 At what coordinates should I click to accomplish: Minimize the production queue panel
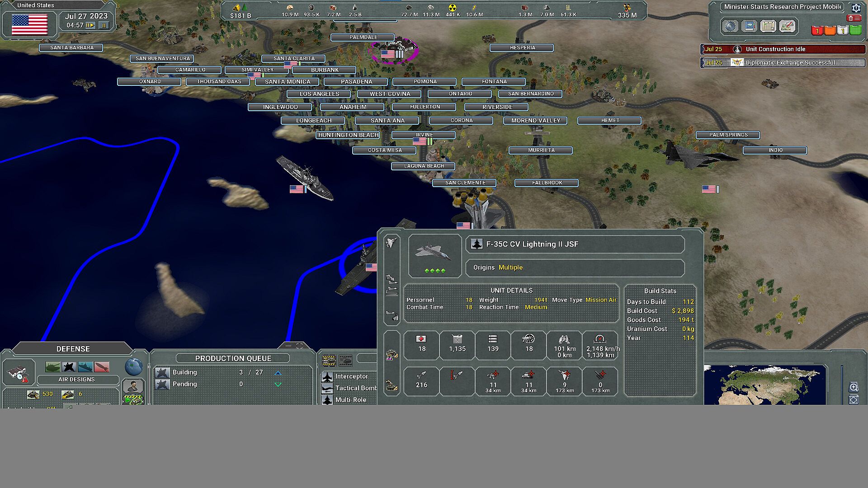pos(288,346)
